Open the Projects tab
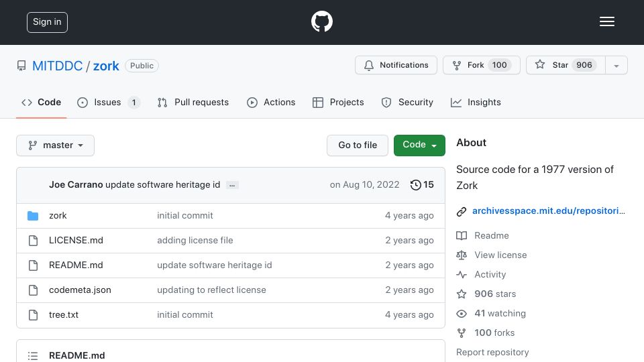The height and width of the screenshot is (362, 644). tap(338, 102)
